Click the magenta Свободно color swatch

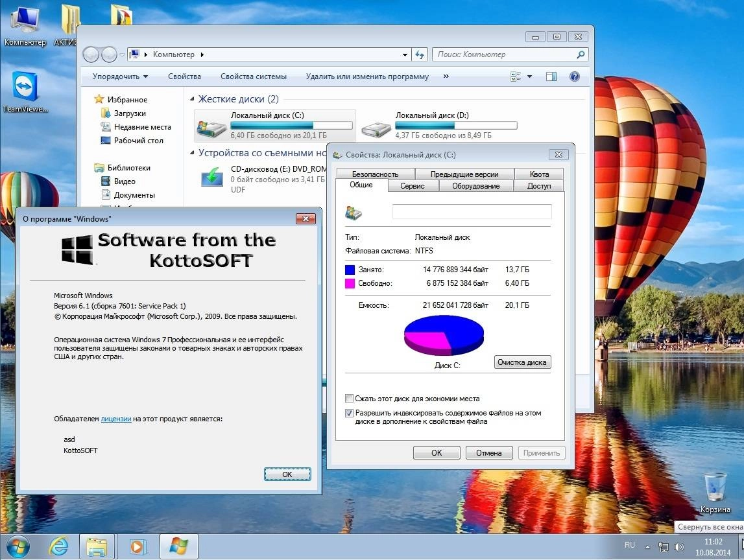350,283
